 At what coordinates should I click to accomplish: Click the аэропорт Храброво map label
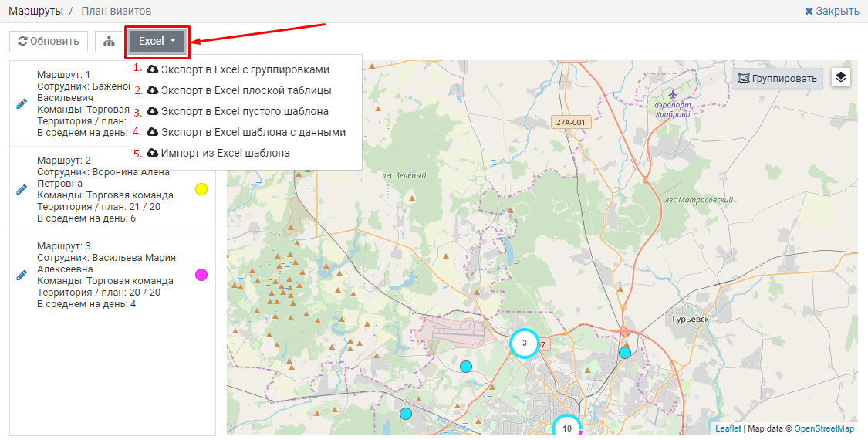coord(672,109)
